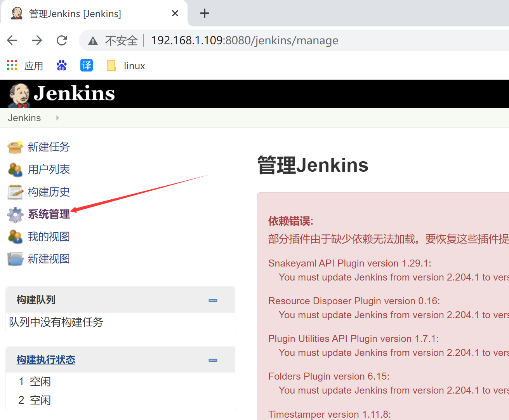509x420 pixels.
Task: Open the 构建历史 link
Action: point(49,192)
